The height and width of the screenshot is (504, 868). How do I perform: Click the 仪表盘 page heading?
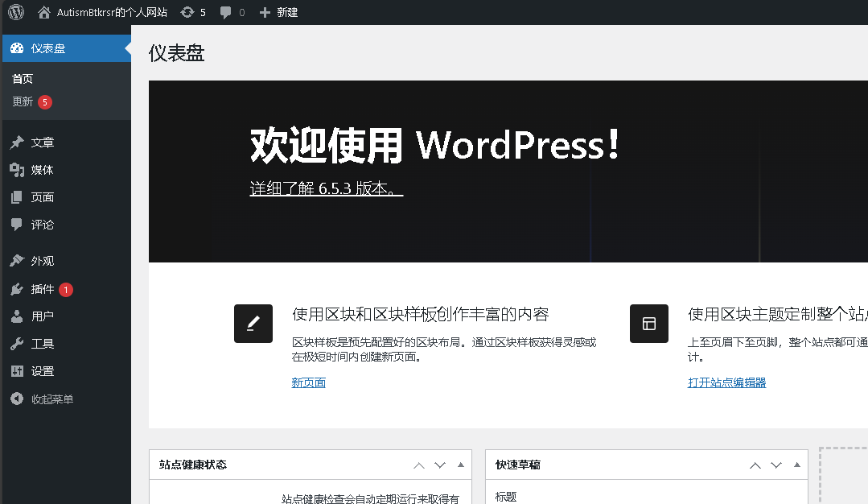point(177,53)
